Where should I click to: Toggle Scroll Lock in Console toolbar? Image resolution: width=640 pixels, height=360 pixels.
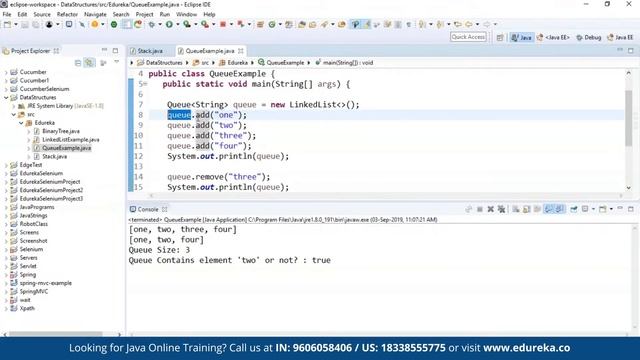527,209
